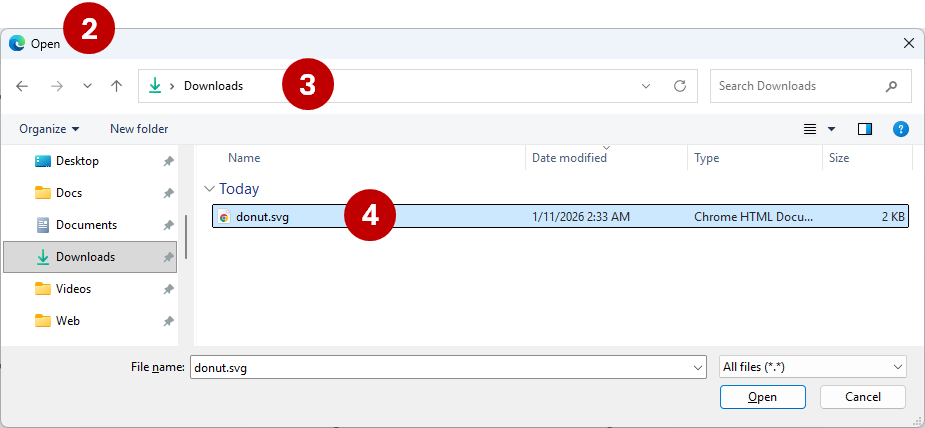Screen dimensions: 925x428
Task: Go back using the left arrow
Action: click(22, 86)
